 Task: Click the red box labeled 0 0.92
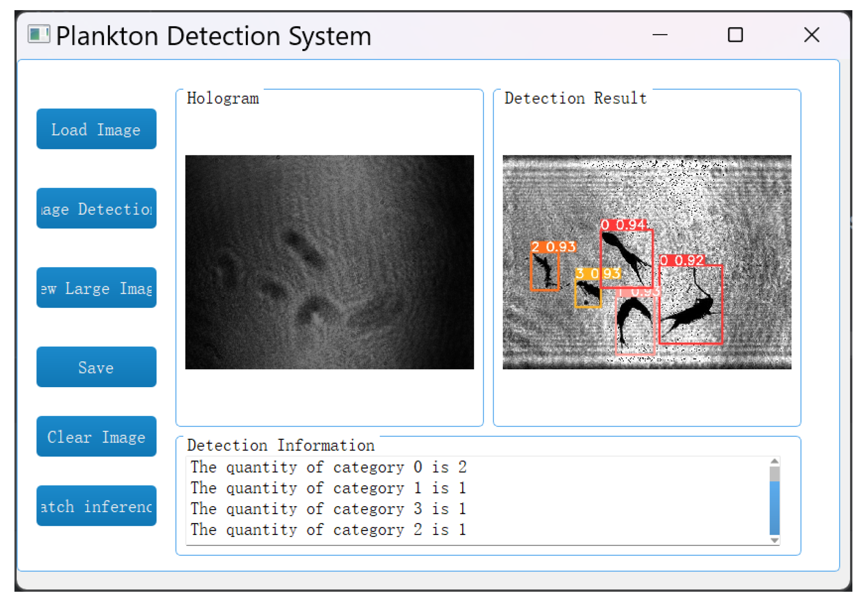690,304
